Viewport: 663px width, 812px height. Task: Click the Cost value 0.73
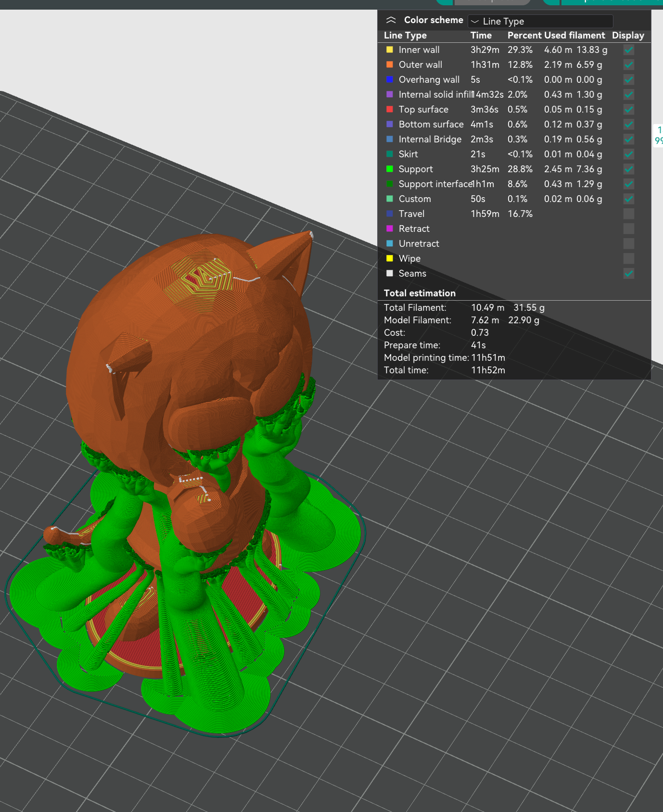480,332
